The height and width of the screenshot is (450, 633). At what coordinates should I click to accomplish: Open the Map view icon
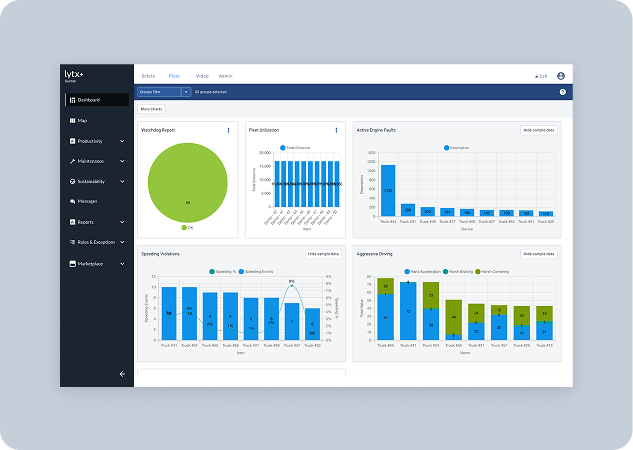point(73,120)
